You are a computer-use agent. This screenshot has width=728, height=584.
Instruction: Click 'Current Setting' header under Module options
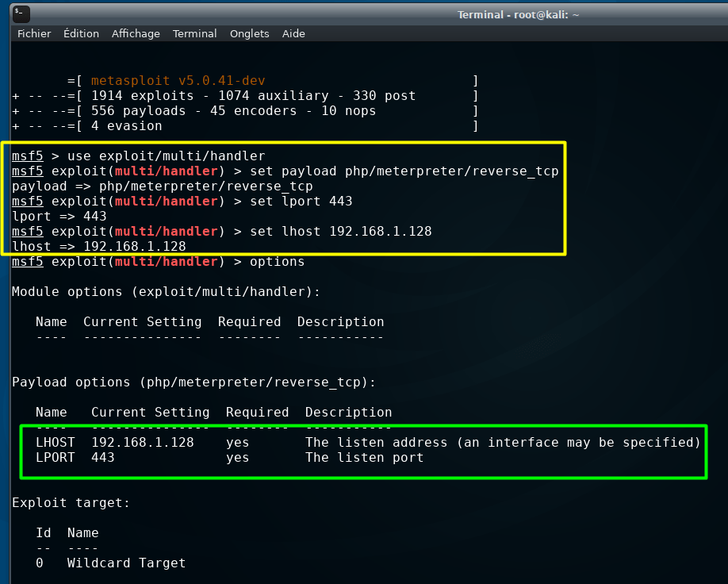click(143, 321)
